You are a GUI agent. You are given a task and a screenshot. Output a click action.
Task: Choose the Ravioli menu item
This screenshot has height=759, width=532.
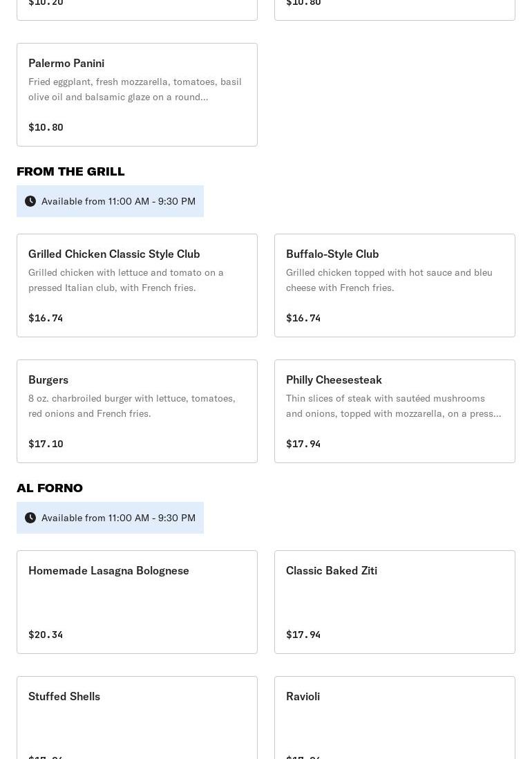pos(395,719)
